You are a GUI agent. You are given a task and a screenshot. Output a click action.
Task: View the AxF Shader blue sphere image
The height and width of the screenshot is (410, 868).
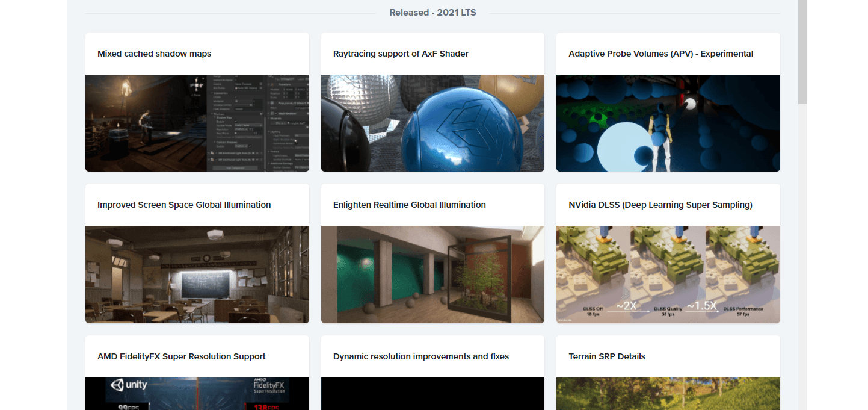432,123
